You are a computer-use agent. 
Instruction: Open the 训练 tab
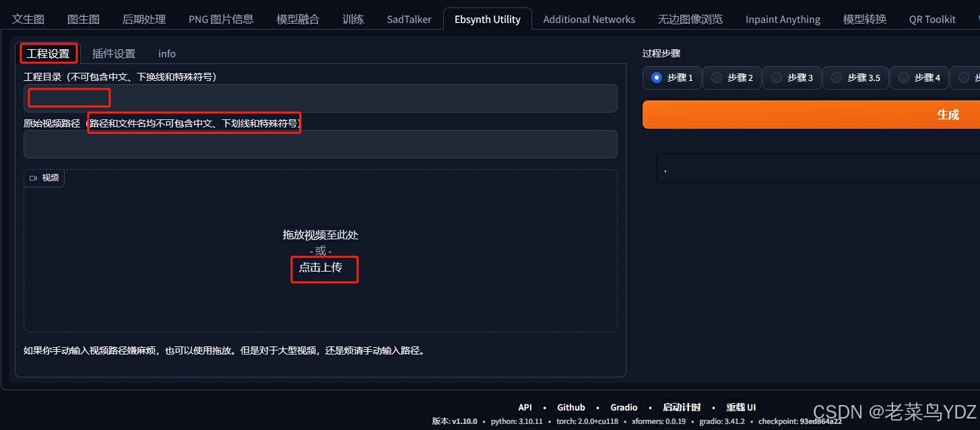coord(353,19)
